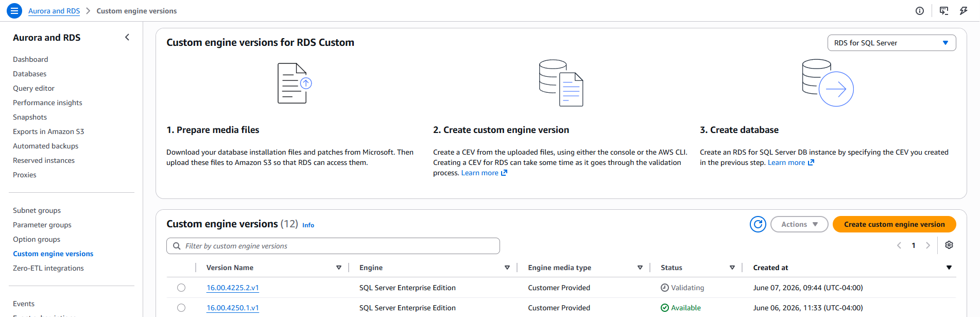Open Databases in the sidebar

pos(30,74)
